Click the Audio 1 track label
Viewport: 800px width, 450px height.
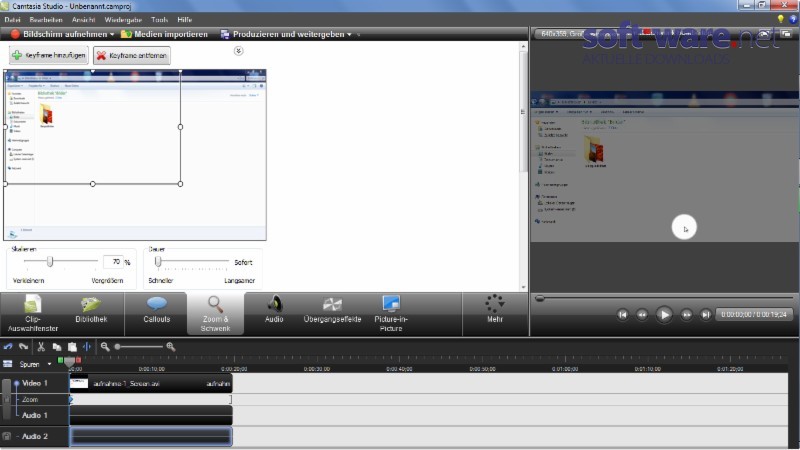[34, 415]
